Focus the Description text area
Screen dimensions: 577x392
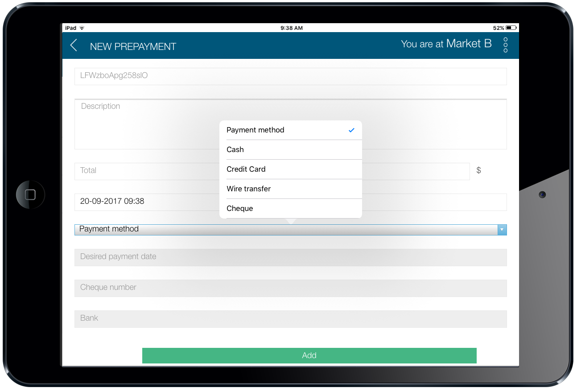coord(291,124)
